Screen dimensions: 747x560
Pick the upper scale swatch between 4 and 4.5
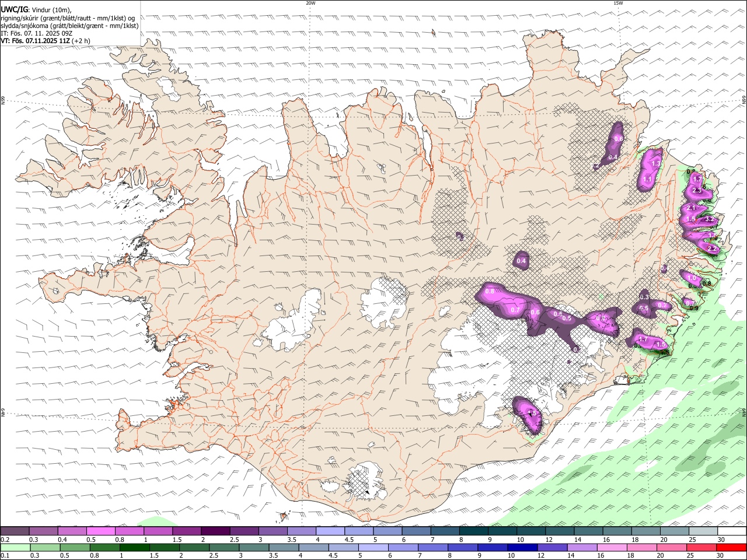tap(330, 531)
